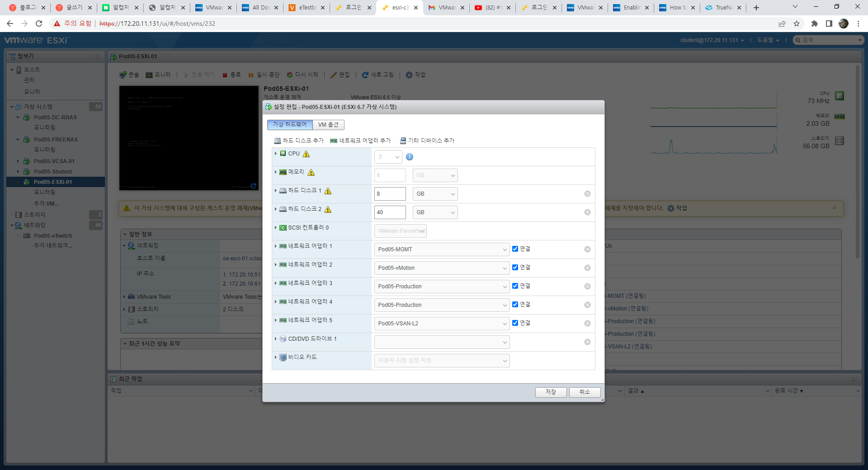Click the VM console thumbnail
868x470 pixels.
point(189,138)
